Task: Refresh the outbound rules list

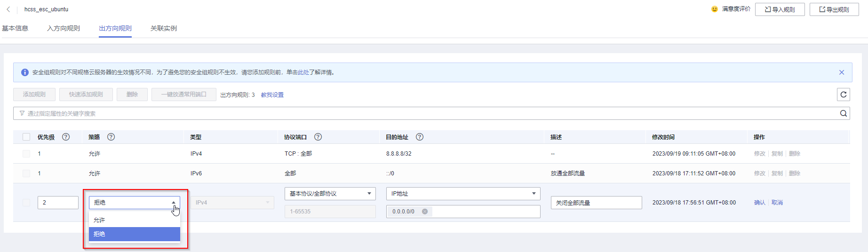Action: (844, 94)
